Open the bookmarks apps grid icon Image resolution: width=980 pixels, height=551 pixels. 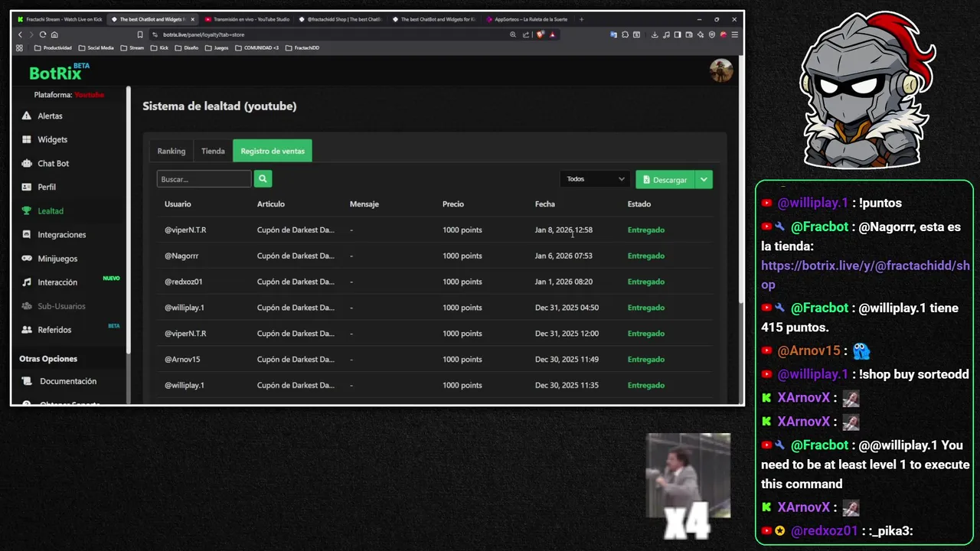(x=20, y=47)
